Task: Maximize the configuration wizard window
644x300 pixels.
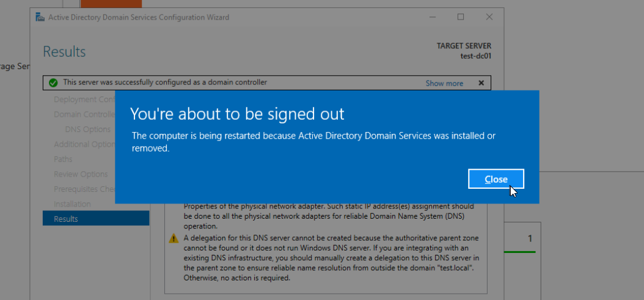Action: coord(461,17)
